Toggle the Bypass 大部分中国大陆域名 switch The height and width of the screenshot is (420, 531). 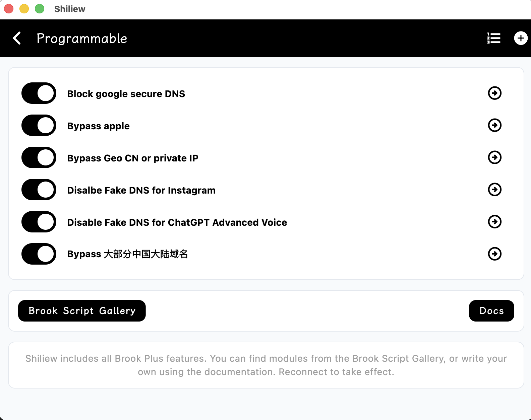point(39,254)
